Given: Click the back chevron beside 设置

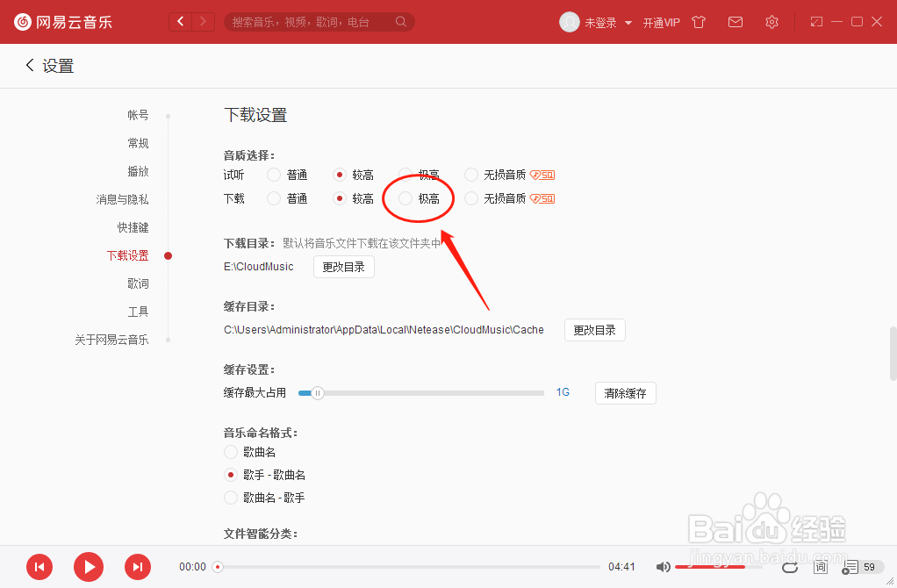Looking at the screenshot, I should [x=30, y=65].
